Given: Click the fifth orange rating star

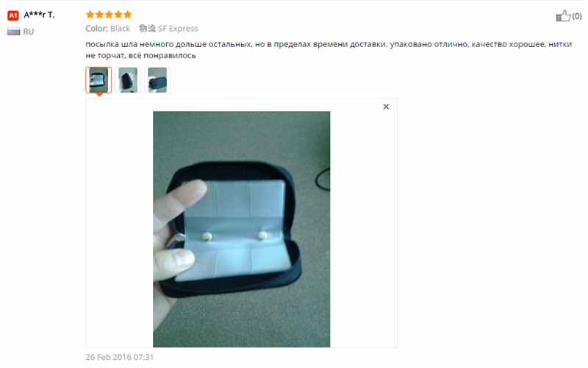Looking at the screenshot, I should [127, 15].
